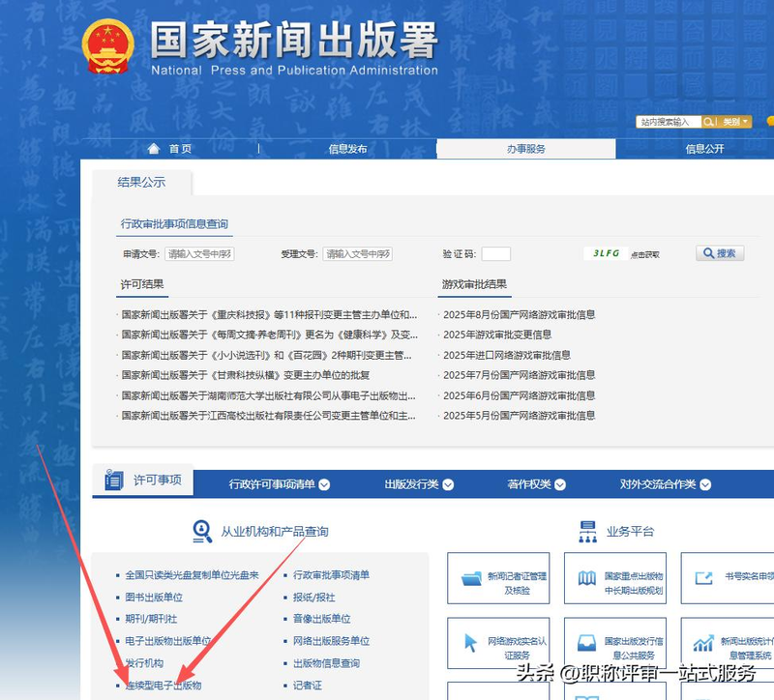The width and height of the screenshot is (774, 700).
Task: Click the 验证码 input field
Action: [x=496, y=253]
